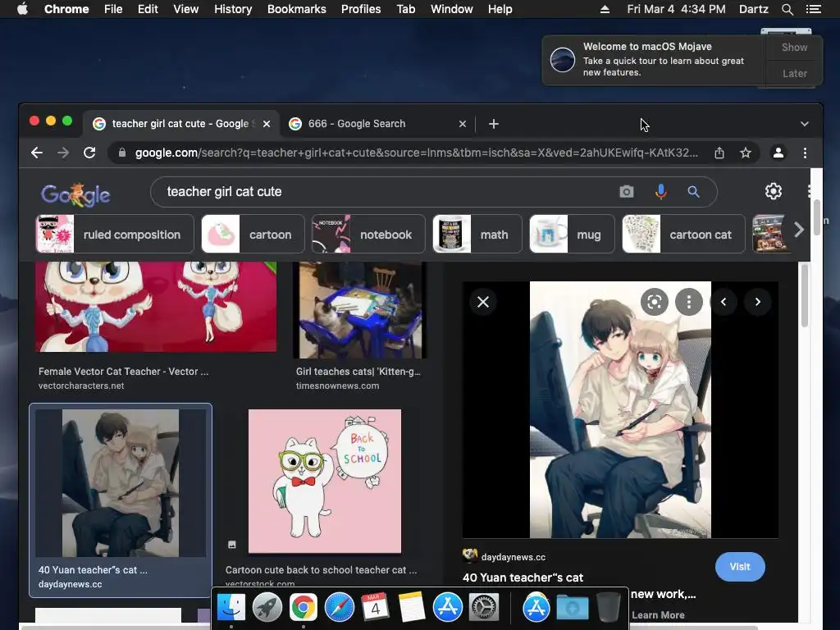The width and height of the screenshot is (840, 630).
Task: Open the Downloads folder in the Dock
Action: (x=572, y=608)
